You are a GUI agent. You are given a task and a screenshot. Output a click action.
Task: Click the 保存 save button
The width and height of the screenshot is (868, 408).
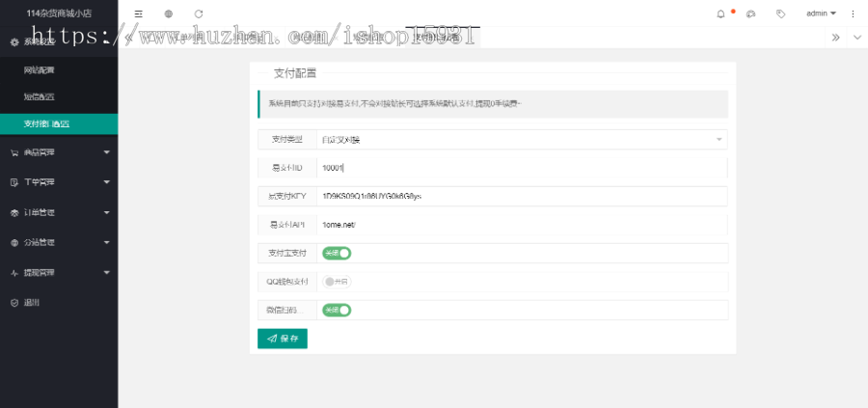(283, 339)
